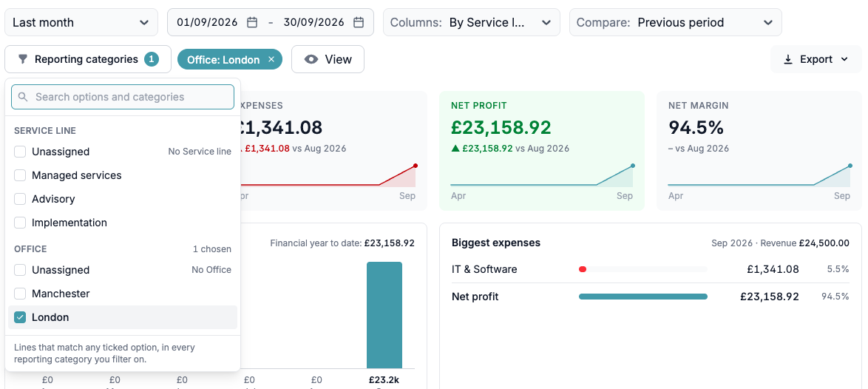868x389 pixels.
Task: Tick the Managed services checkbox
Action: pyautogui.click(x=20, y=175)
